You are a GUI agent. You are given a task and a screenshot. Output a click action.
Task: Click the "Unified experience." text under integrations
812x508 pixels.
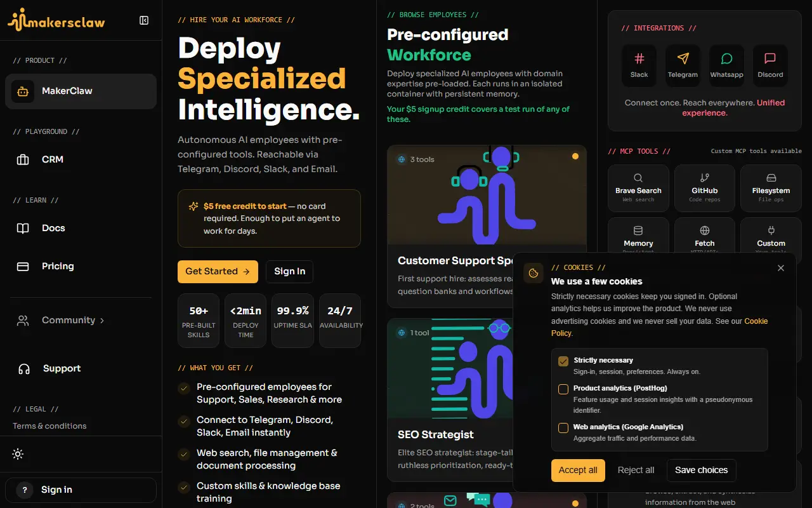[733, 108]
